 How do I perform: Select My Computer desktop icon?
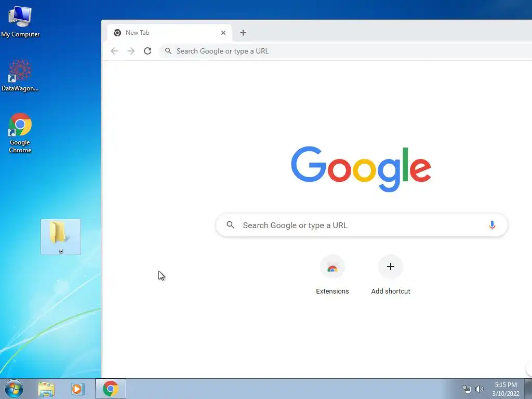coord(20,21)
